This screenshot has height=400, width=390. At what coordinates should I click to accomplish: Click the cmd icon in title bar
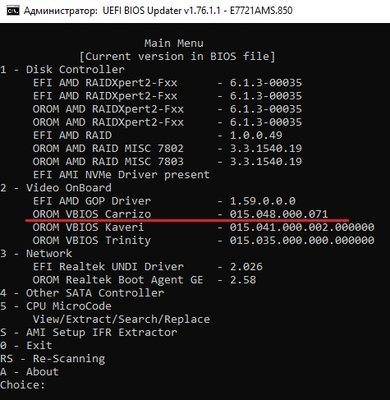[13, 11]
